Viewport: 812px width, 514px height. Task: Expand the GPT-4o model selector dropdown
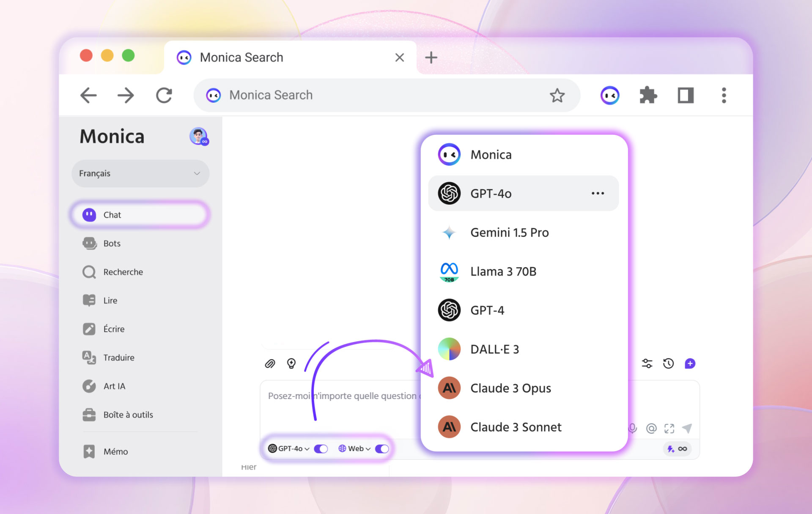pos(290,449)
